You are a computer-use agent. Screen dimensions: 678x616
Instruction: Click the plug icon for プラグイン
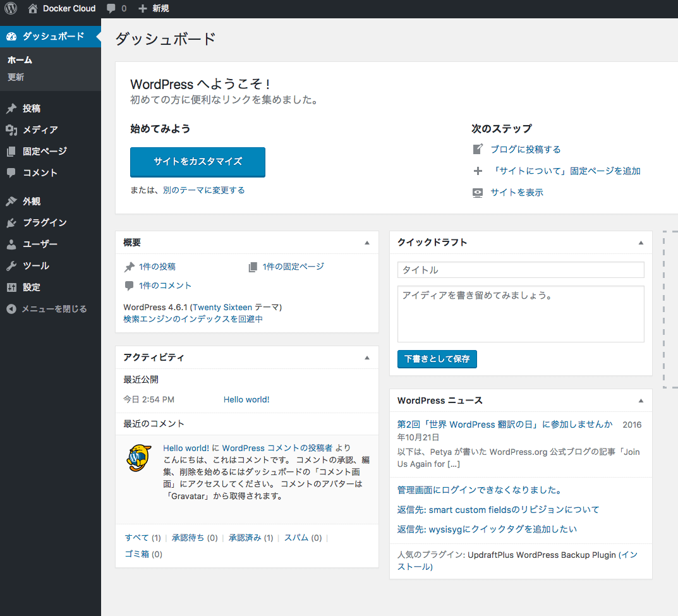[11, 222]
